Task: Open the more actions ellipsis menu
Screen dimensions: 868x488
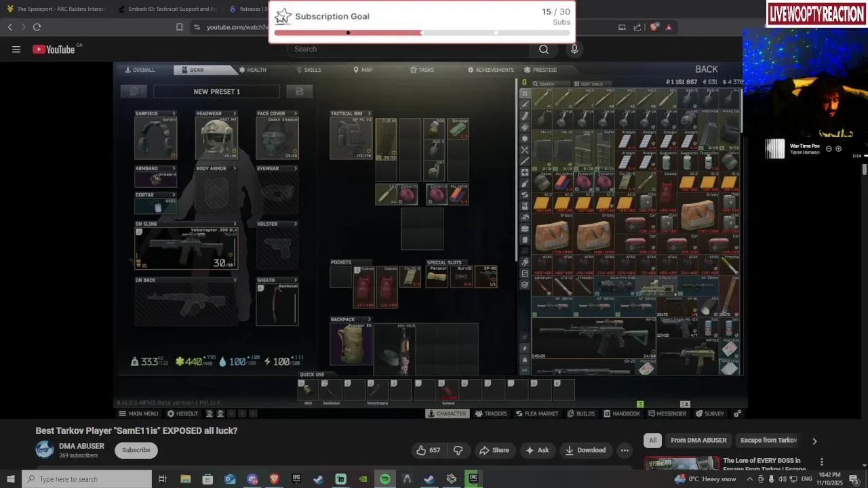Action: pyautogui.click(x=625, y=450)
